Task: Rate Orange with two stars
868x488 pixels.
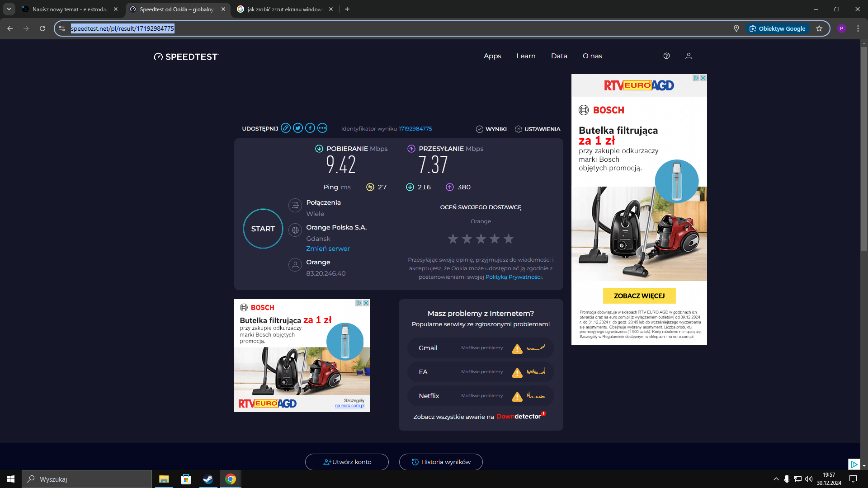Action: pyautogui.click(x=467, y=239)
